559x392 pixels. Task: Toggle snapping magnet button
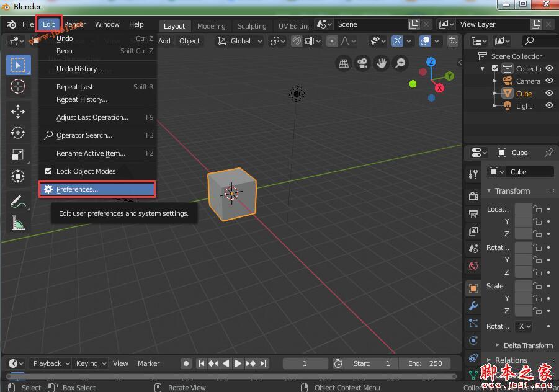point(297,42)
